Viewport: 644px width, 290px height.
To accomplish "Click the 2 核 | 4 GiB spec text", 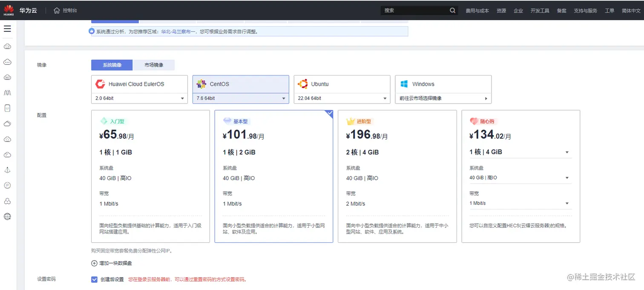I will pos(362,152).
